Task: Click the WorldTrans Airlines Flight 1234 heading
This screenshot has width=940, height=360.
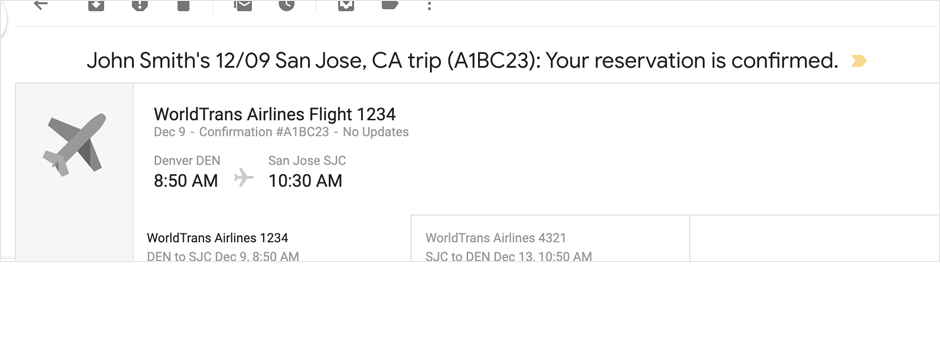Action: [x=275, y=114]
